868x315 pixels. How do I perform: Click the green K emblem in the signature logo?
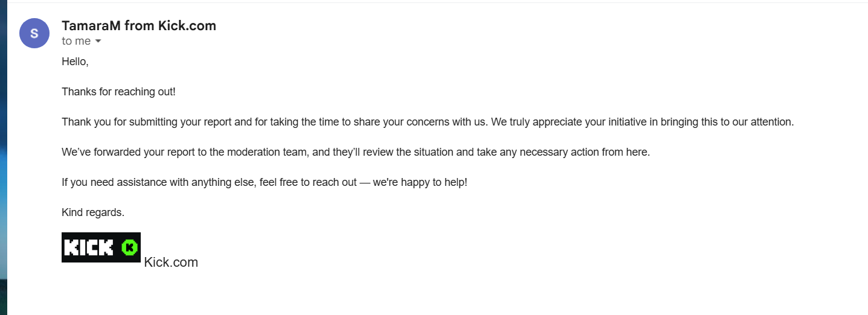(x=129, y=247)
